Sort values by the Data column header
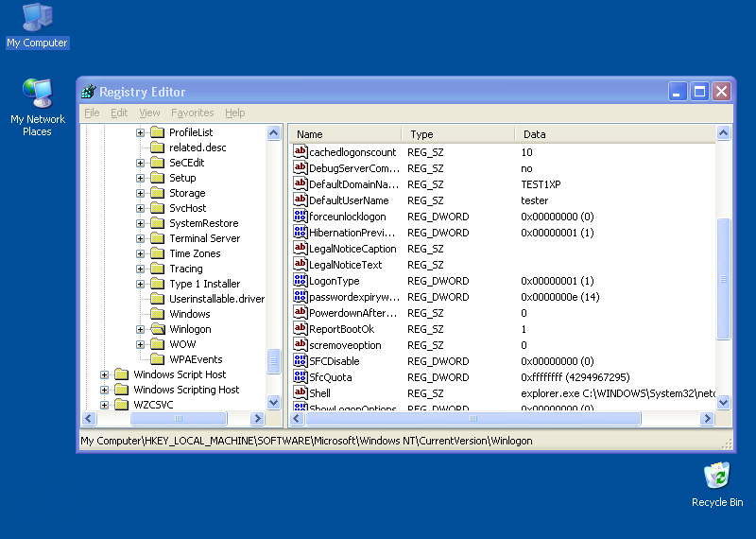The image size is (756, 539). coord(615,134)
